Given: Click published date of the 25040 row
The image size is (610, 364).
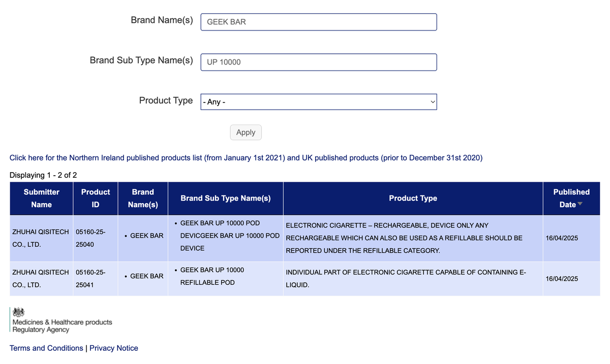Looking at the screenshot, I should (x=562, y=238).
